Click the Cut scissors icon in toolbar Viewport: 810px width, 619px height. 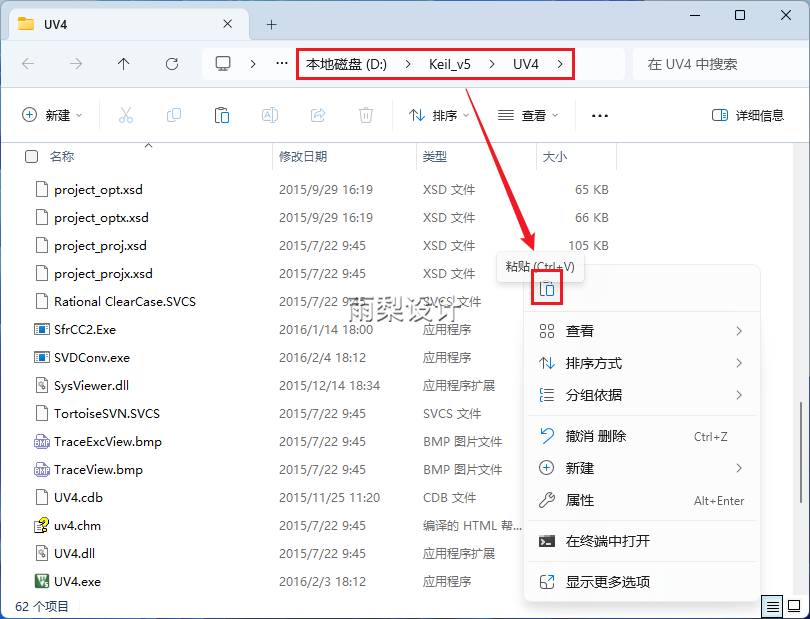pyautogui.click(x=126, y=115)
